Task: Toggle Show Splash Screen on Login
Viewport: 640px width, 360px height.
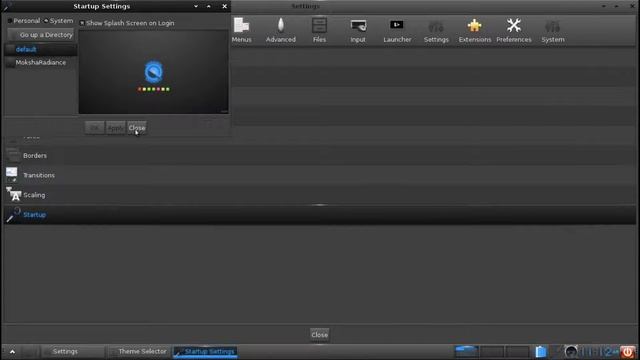Action: coord(127,23)
